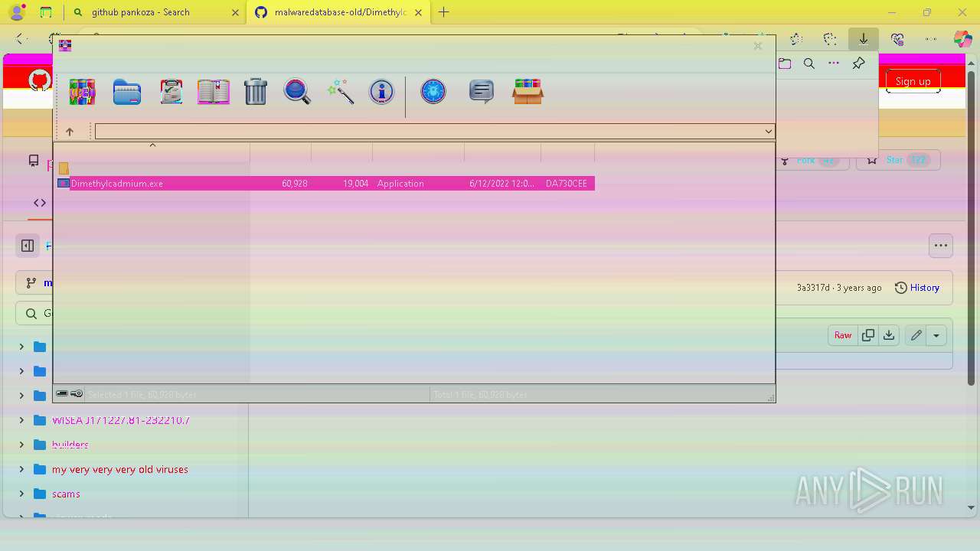980x551 pixels.
Task: Switch to the 'github pankoza - Search' tab
Action: [141, 12]
